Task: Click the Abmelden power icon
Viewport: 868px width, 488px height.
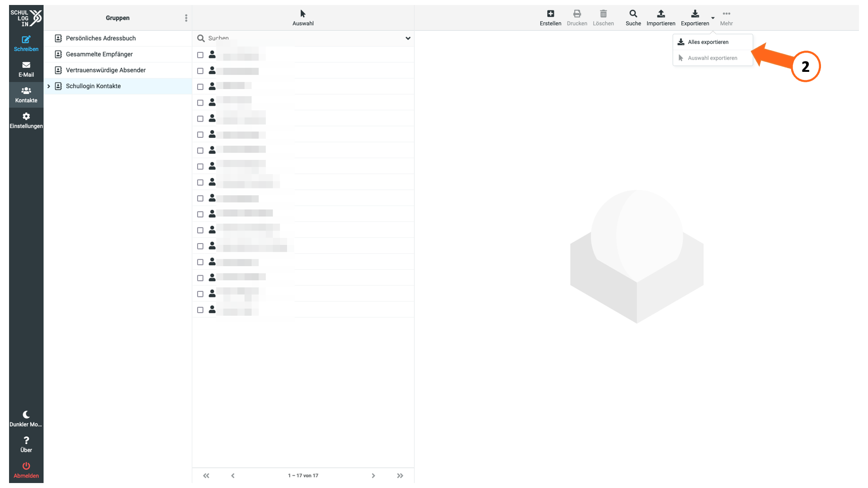Action: (x=26, y=465)
